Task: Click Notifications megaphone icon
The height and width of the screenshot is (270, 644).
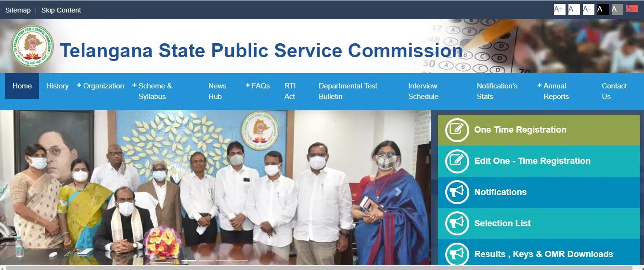Action: click(457, 192)
